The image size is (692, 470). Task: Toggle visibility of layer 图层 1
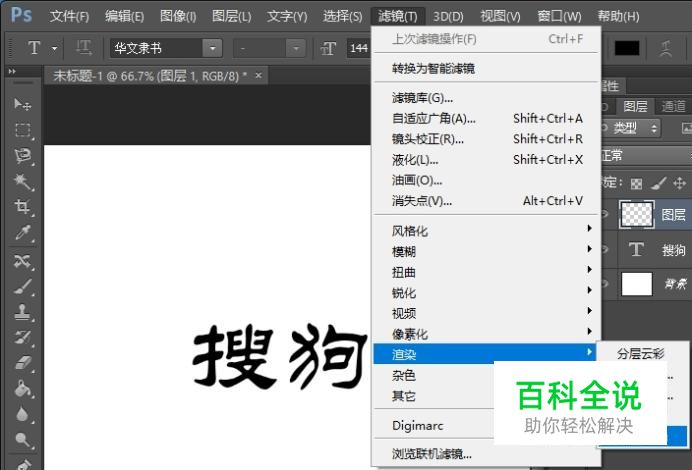coord(605,214)
